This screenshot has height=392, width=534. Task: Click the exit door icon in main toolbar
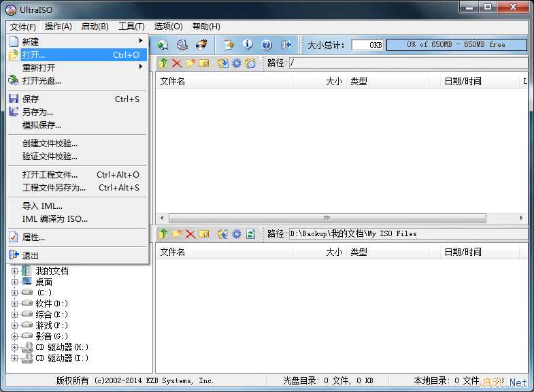[x=286, y=45]
